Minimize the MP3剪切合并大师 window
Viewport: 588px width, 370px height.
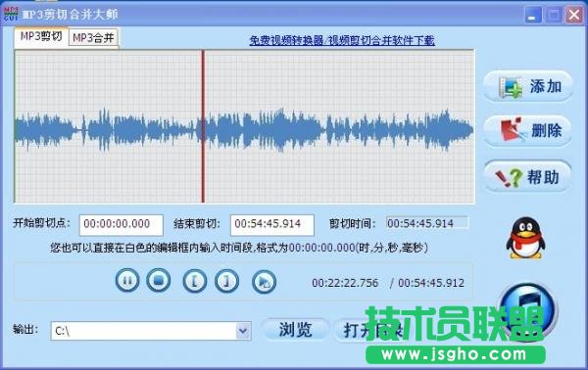(x=532, y=15)
